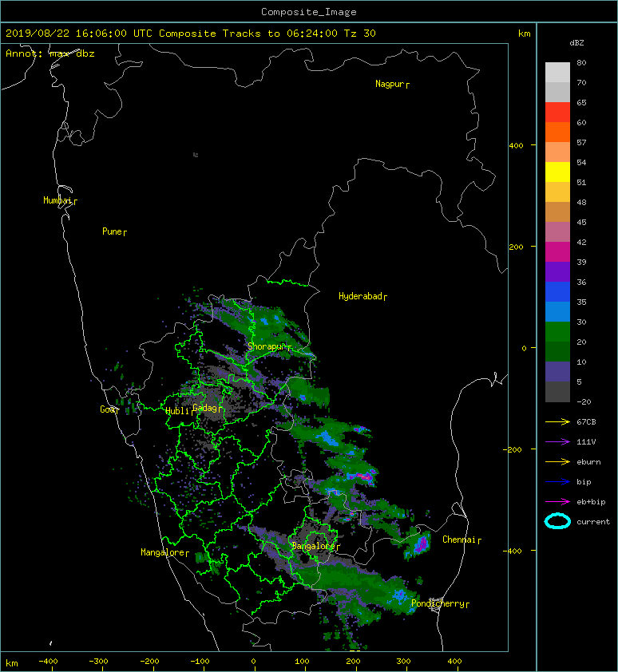618x672 pixels.
Task: Click the dBZ legend heading
Action: (576, 43)
